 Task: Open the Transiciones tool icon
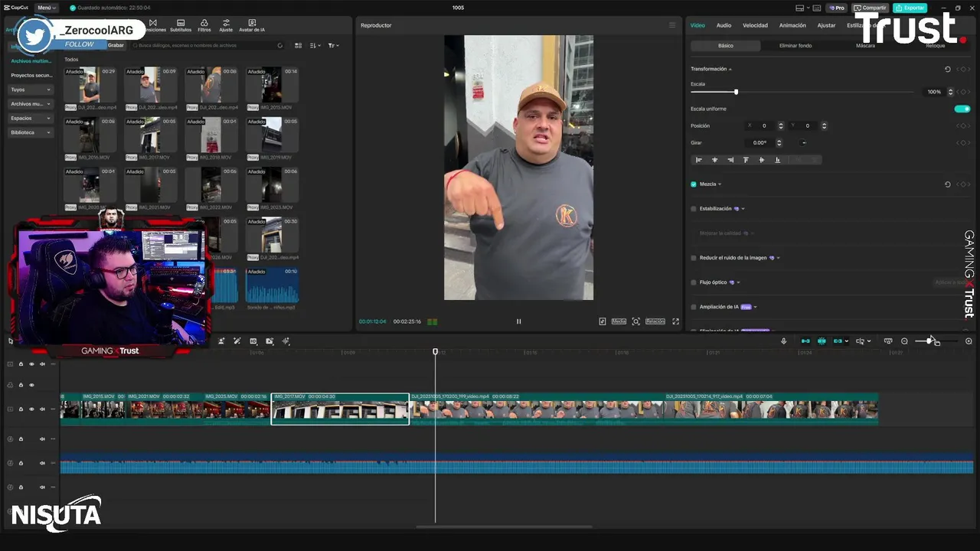(x=153, y=25)
